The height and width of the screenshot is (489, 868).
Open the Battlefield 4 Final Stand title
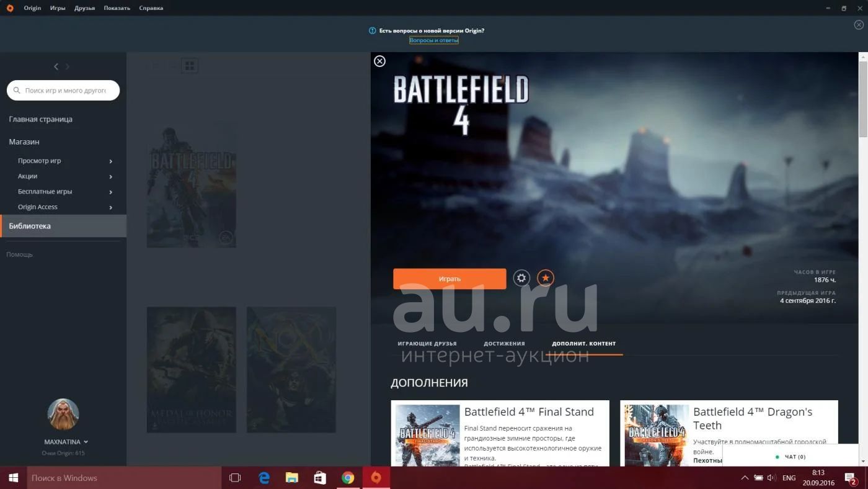coord(529,412)
